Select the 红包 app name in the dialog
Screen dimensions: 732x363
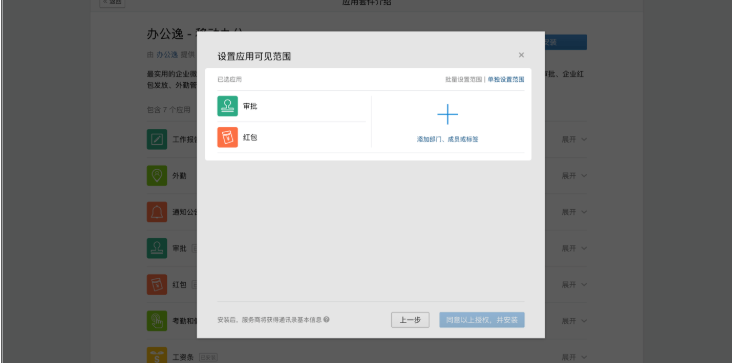250,137
